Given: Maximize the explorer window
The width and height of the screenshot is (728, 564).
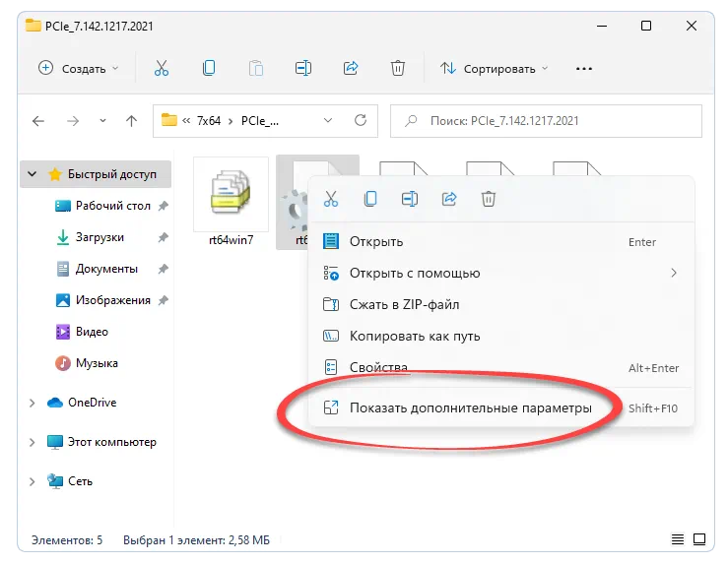Looking at the screenshot, I should click(646, 26).
